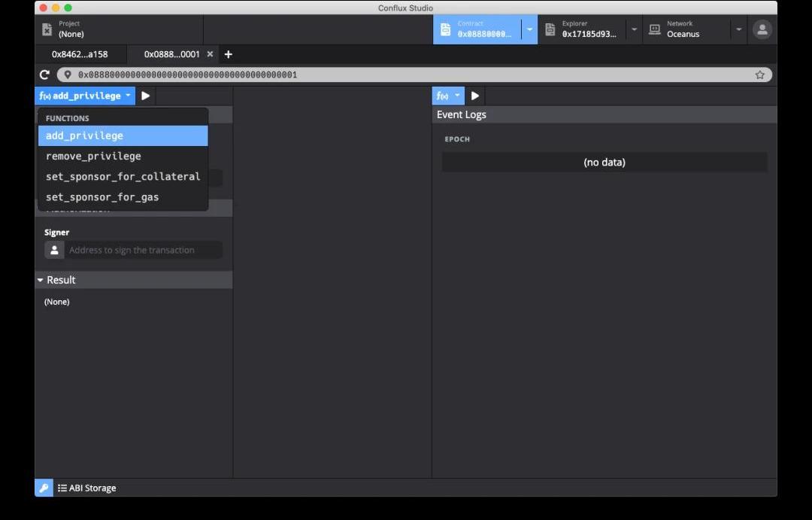Add a new tab with plus icon

pyautogui.click(x=229, y=54)
